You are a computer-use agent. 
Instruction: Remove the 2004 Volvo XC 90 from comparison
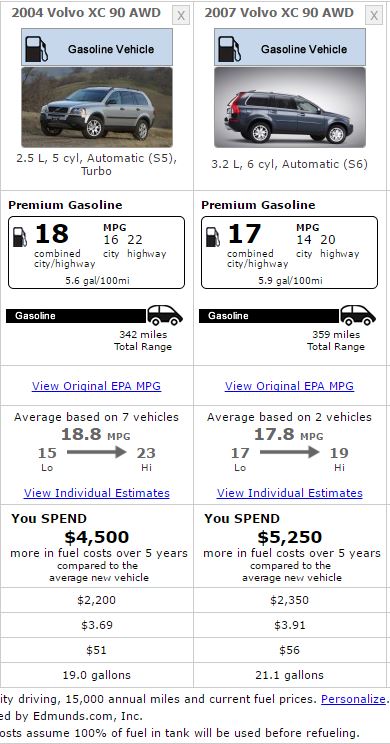pyautogui.click(x=181, y=16)
